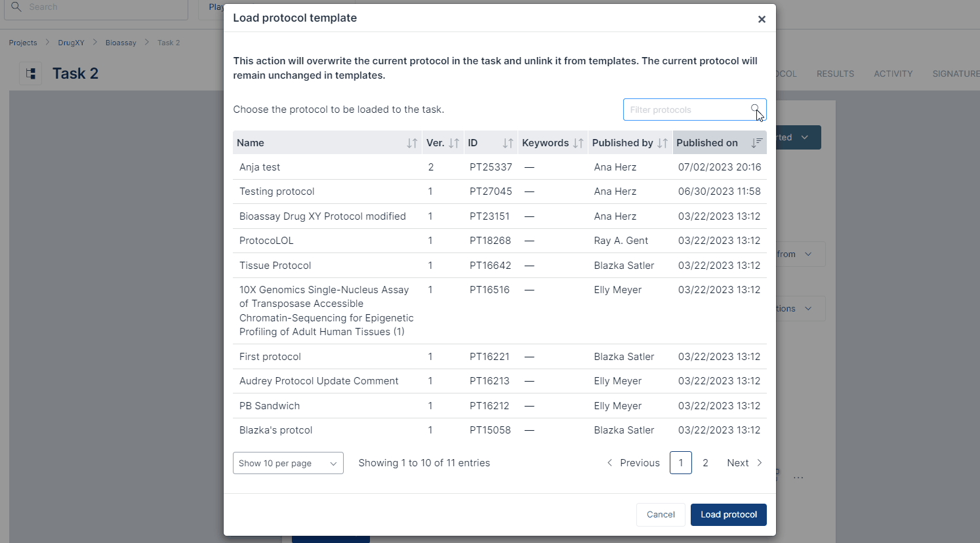Sort by Published by column arrows
Screen dimensions: 980x543
[x=663, y=143]
